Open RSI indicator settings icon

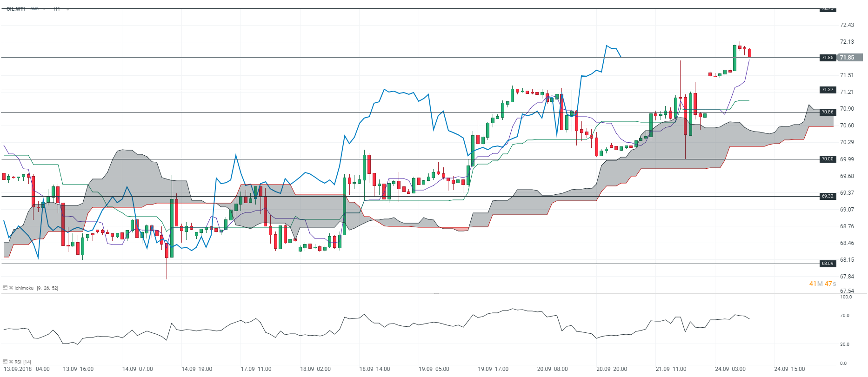pyautogui.click(x=5, y=362)
